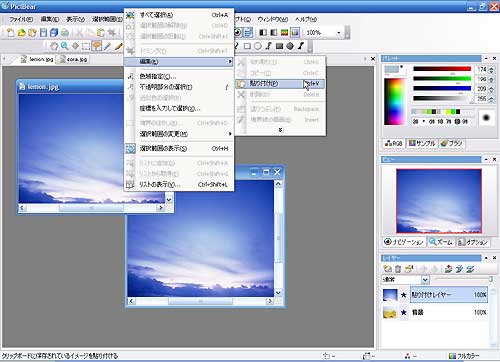500x362 pixels.
Task: Select the 貼り付けレイヤー layer row
Action: (x=449, y=295)
